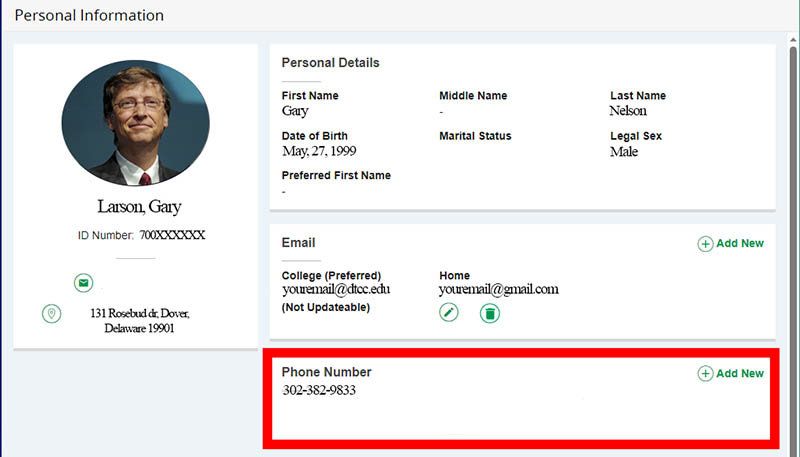Click the ID number 700XXXXXX

172,235
